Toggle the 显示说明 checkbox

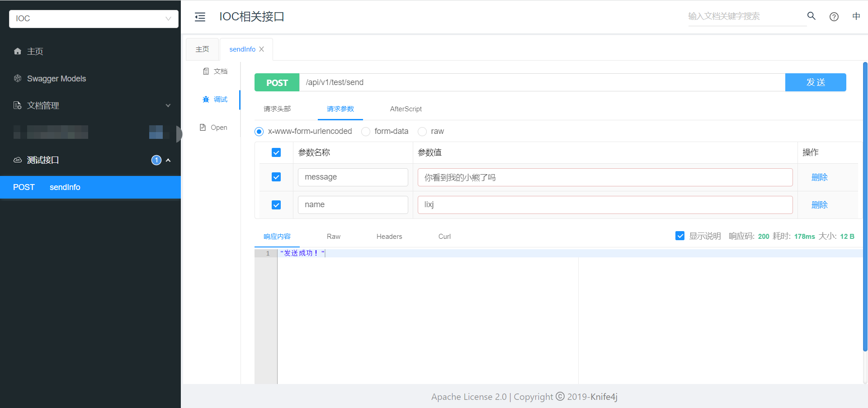point(679,236)
